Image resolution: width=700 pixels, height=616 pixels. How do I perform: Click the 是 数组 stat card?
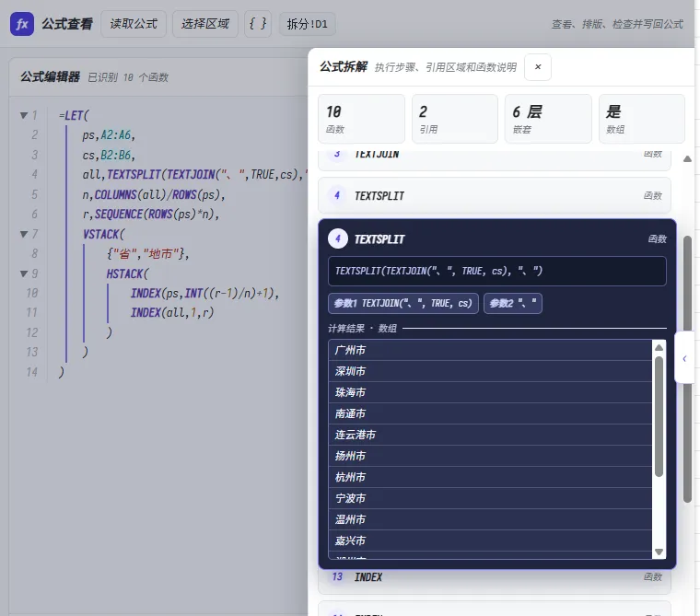point(642,119)
